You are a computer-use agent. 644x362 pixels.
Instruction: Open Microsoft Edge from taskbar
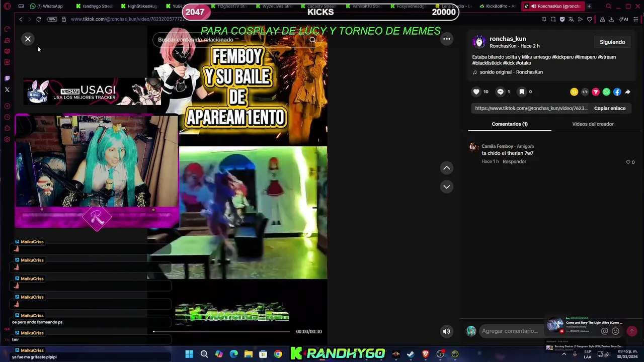click(233, 354)
